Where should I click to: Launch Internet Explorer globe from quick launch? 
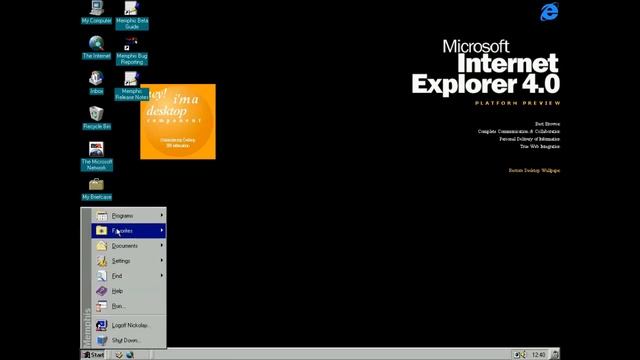pyautogui.click(x=130, y=355)
